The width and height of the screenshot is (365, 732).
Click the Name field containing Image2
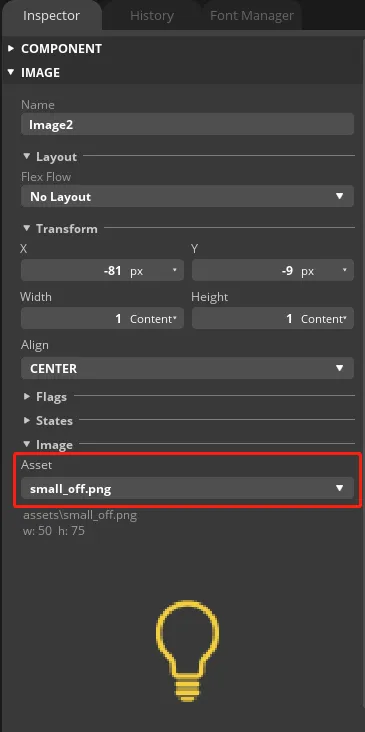pyautogui.click(x=187, y=125)
